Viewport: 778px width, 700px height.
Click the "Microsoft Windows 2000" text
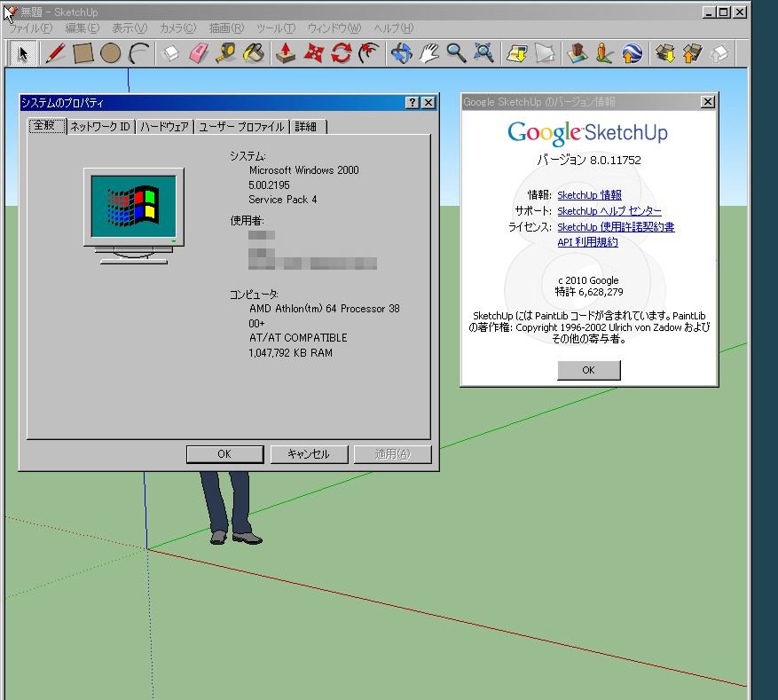(303, 170)
